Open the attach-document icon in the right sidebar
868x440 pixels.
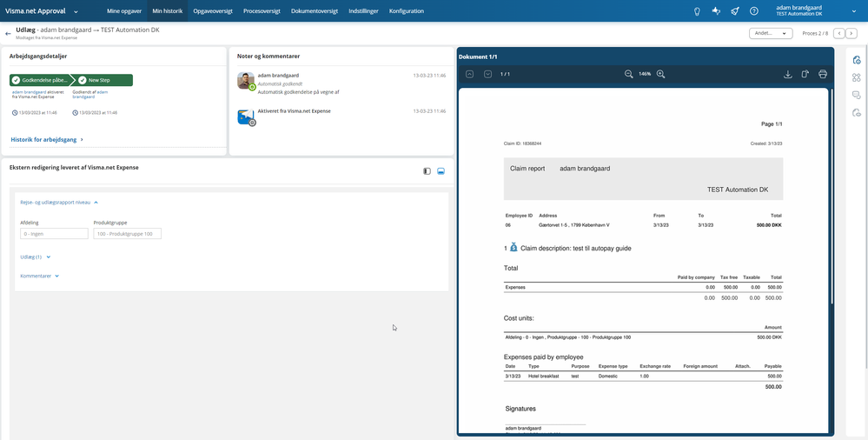[857, 60]
